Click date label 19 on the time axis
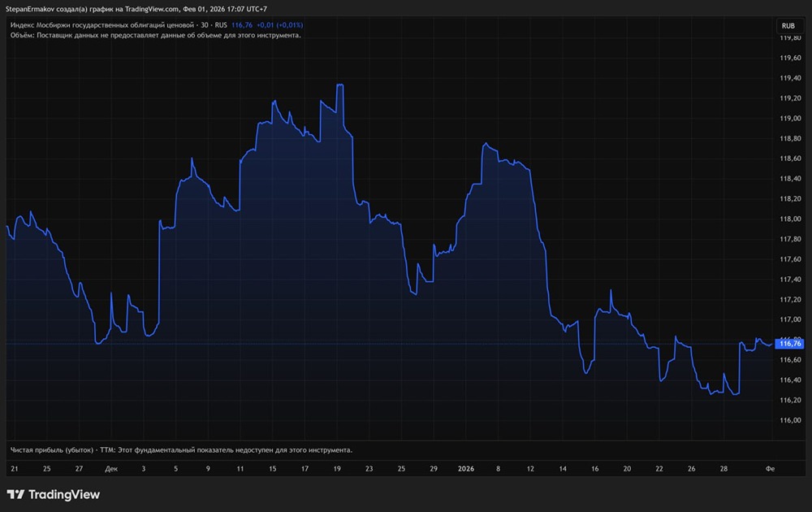Viewport: 812px width, 512px height. [x=336, y=469]
